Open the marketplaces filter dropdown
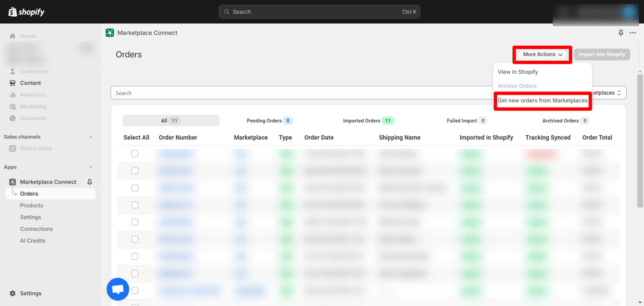 pos(609,93)
